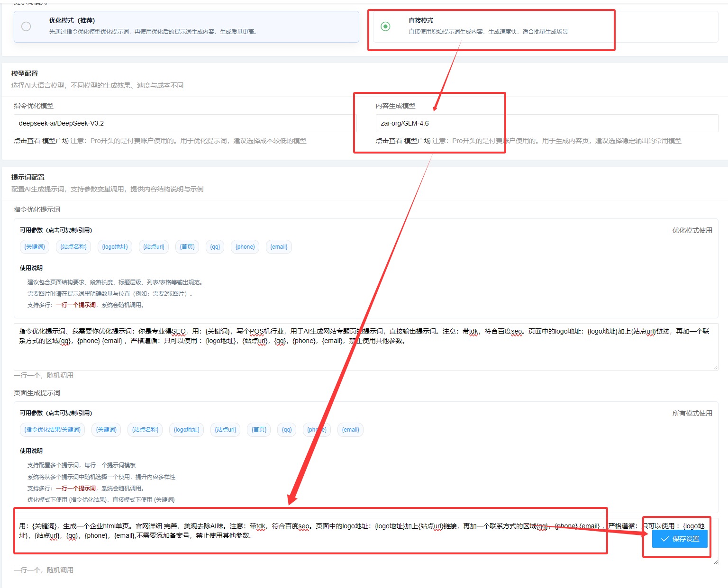Copy {站点url} chip in 页面生成提示词 parameters
This screenshot has width=728, height=588.
coord(225,430)
